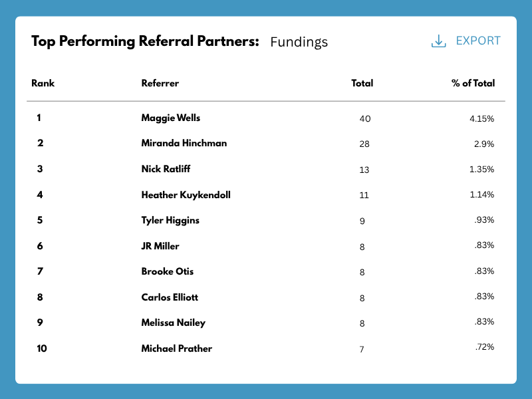Click on Nick Ratliff's name
This screenshot has height=399, width=532.
click(x=166, y=169)
